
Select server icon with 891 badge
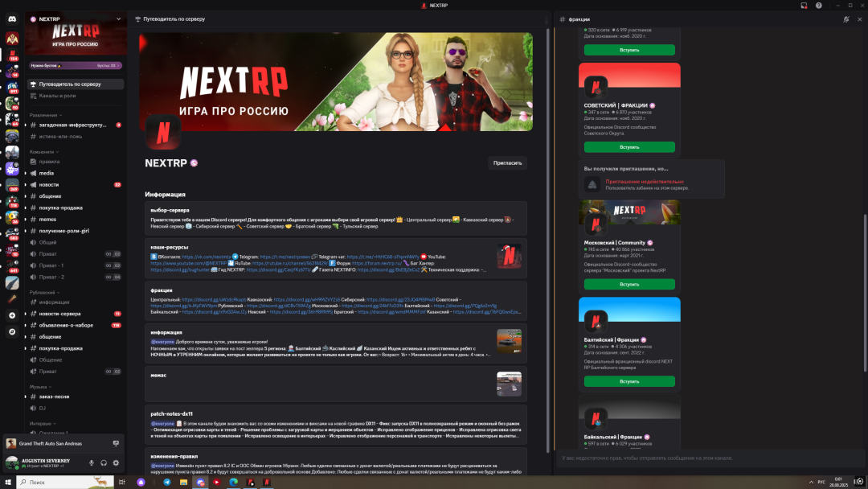[x=12, y=87]
